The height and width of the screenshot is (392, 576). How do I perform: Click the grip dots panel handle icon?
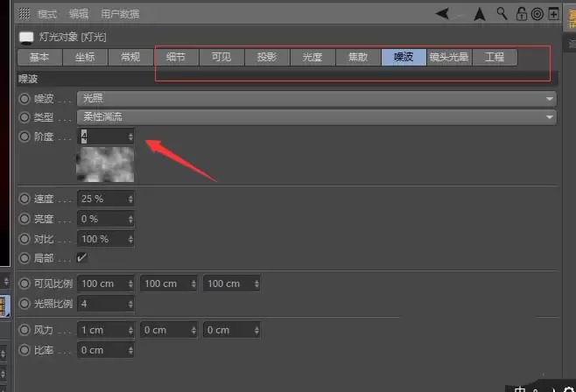(x=24, y=14)
